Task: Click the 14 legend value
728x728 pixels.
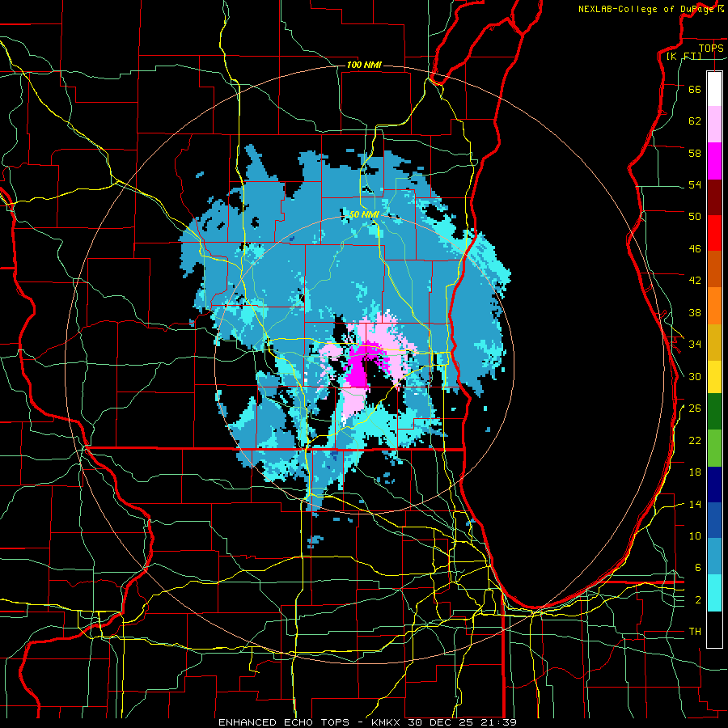Action: (x=695, y=504)
